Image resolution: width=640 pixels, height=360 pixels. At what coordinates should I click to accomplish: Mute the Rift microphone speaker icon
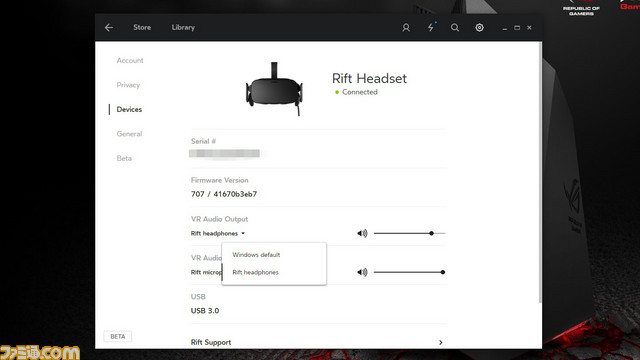(x=362, y=272)
